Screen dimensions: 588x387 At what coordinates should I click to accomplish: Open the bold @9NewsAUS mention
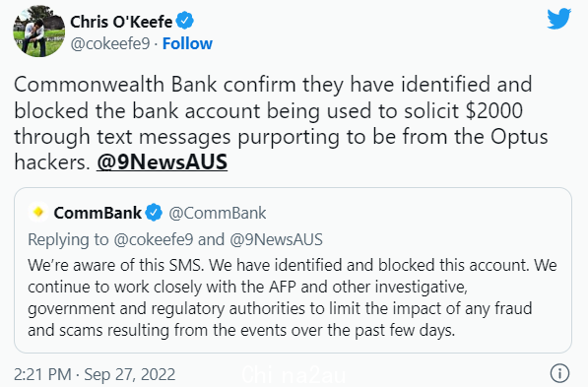[x=162, y=162]
